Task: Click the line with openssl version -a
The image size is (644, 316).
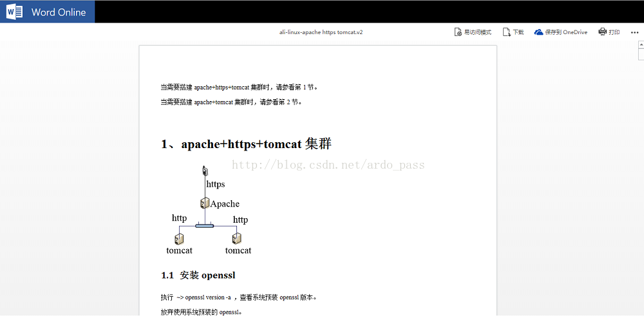Action: pos(239,297)
